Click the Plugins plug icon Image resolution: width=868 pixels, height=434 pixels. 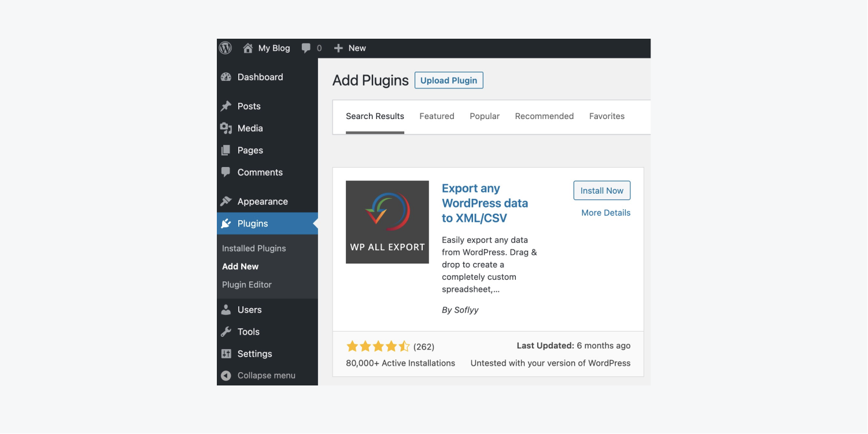pyautogui.click(x=226, y=224)
